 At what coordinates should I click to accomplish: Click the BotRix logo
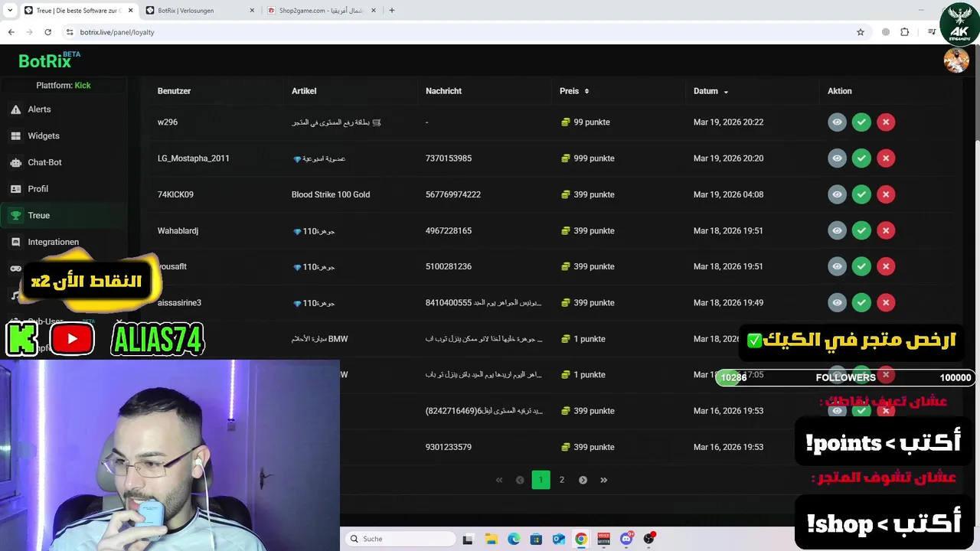[x=49, y=60]
